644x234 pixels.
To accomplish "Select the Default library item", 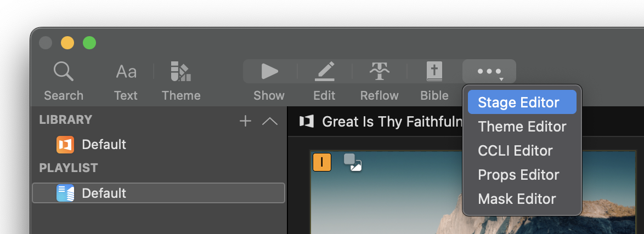I will [x=104, y=145].
